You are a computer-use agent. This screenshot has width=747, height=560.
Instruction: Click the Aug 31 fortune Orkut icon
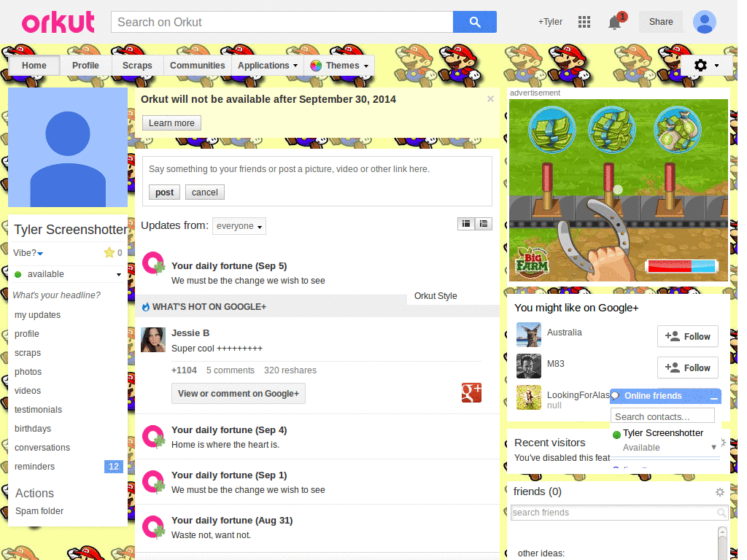click(x=153, y=527)
